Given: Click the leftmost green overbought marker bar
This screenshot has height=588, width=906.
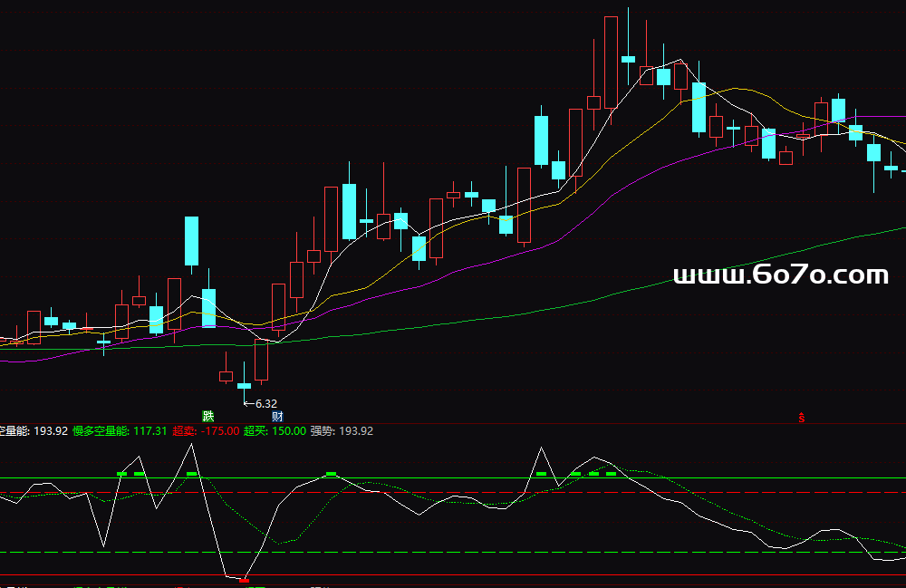Looking at the screenshot, I should pyautogui.click(x=121, y=474).
